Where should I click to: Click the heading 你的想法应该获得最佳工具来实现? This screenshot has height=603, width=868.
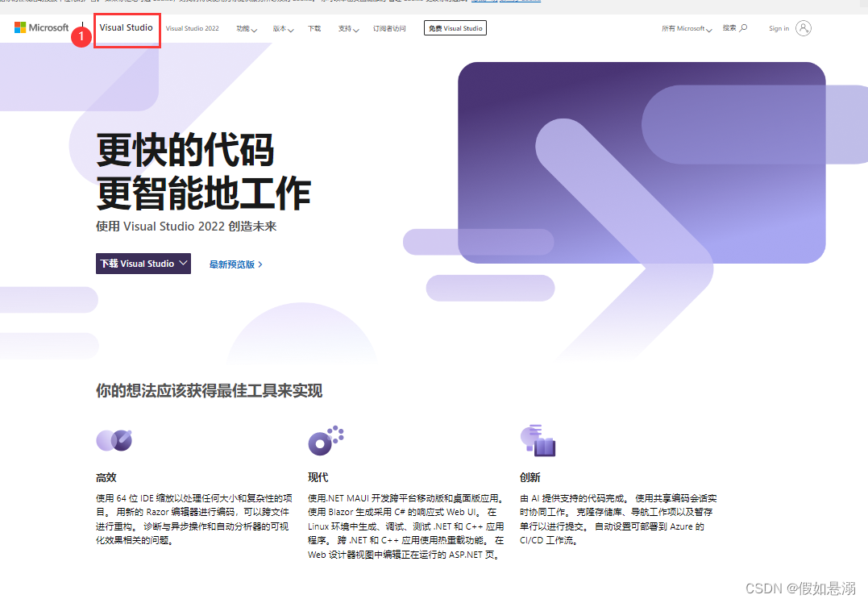(x=209, y=391)
